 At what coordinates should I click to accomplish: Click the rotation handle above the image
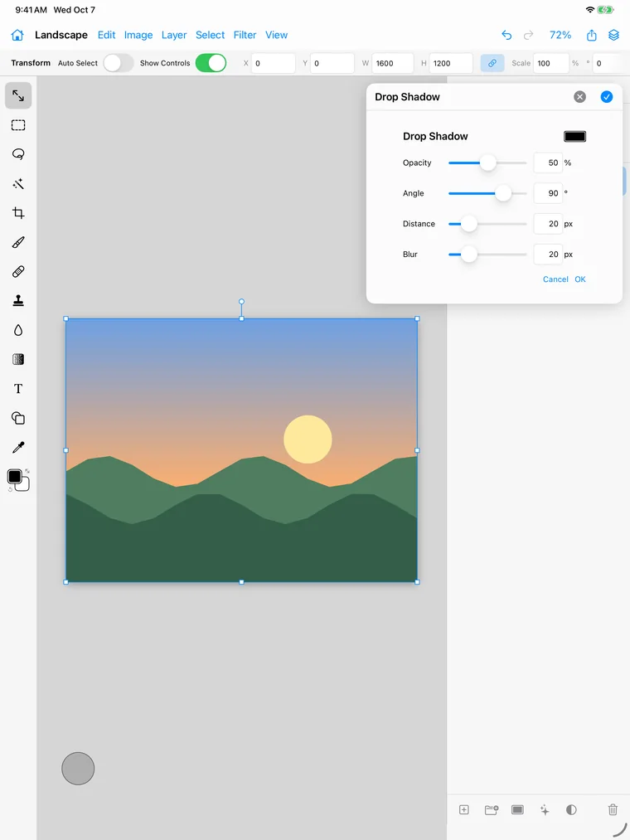pos(241,302)
